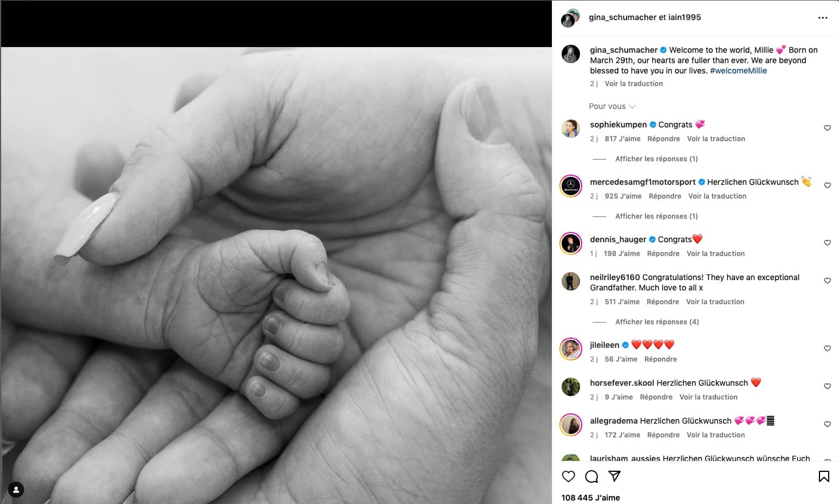Screen dimensions: 839x504
Task: Open the three-dots more options menu
Action: coord(823,18)
